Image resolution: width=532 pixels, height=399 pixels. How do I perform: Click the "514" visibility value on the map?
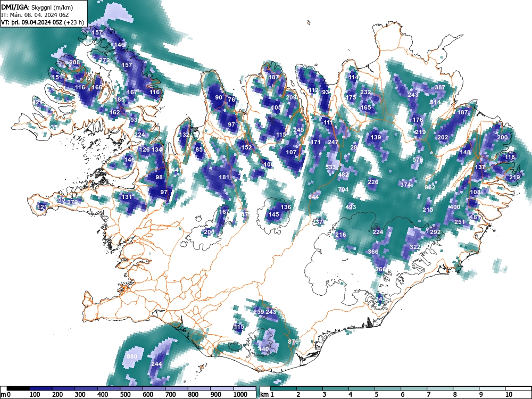point(435,102)
